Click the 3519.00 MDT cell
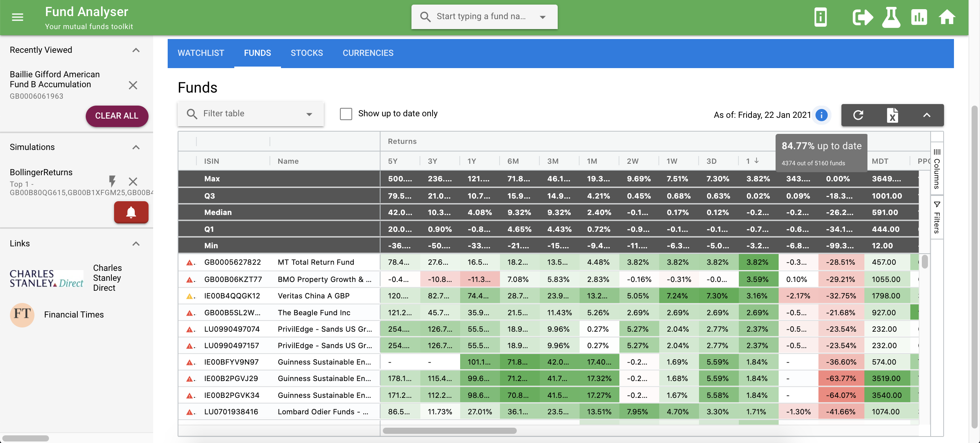Viewport: 980px width, 443px height. pyautogui.click(x=887, y=378)
